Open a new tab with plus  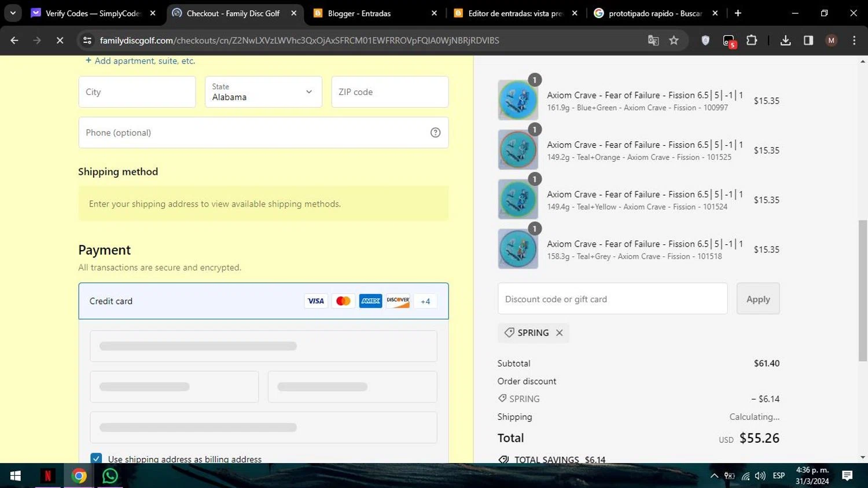click(738, 13)
